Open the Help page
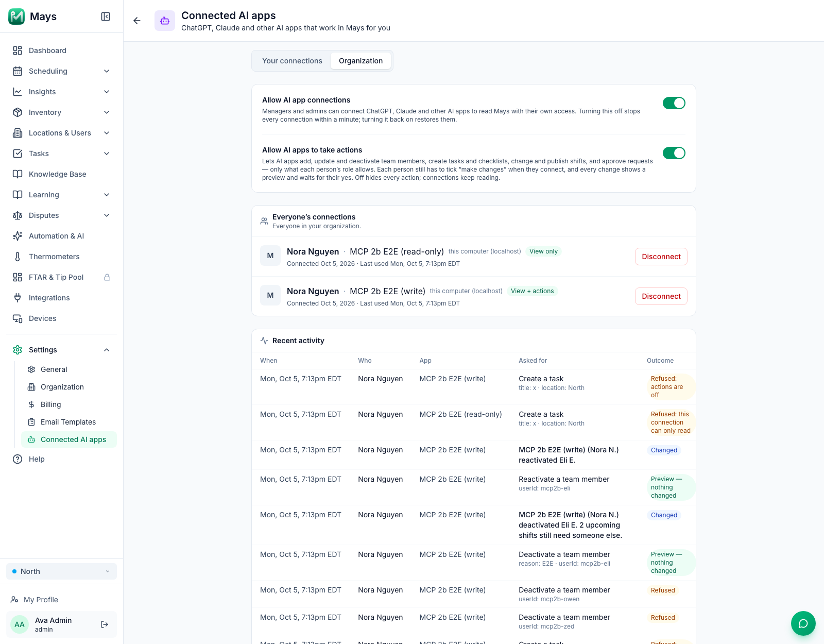Image resolution: width=824 pixels, height=644 pixels. point(62,459)
